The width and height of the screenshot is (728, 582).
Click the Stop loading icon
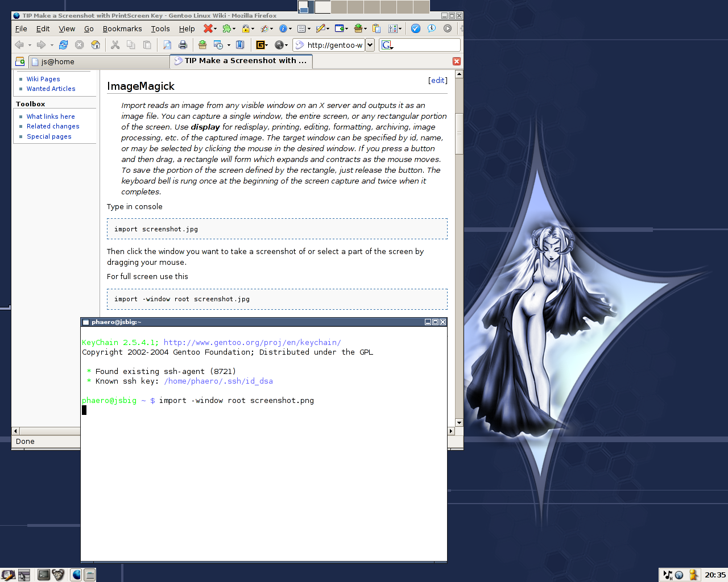[80, 45]
